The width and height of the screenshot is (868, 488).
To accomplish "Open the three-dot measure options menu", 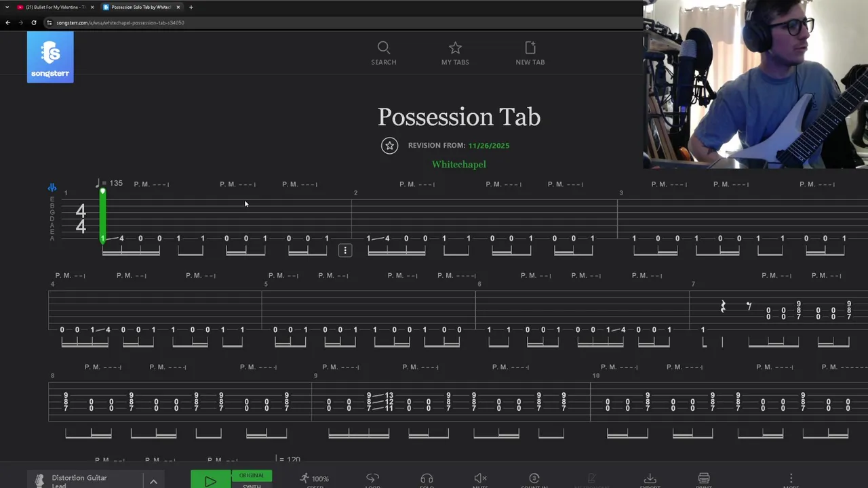I will [345, 251].
